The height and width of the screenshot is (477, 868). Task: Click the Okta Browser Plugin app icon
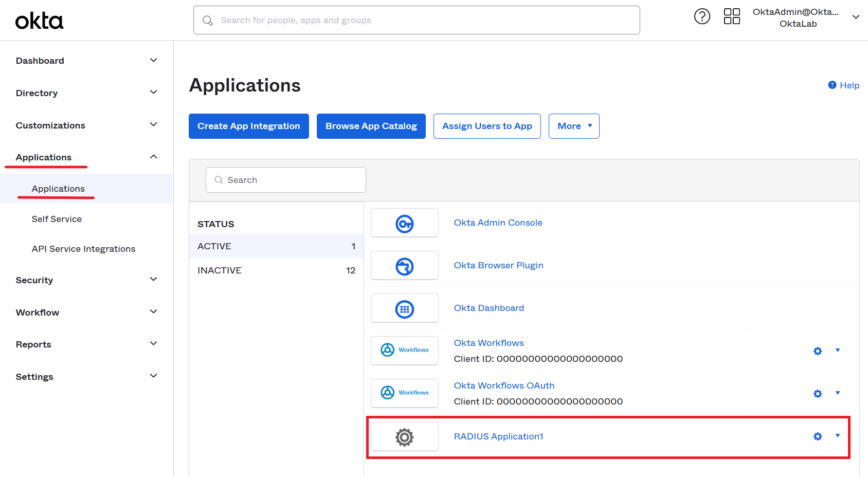point(405,266)
